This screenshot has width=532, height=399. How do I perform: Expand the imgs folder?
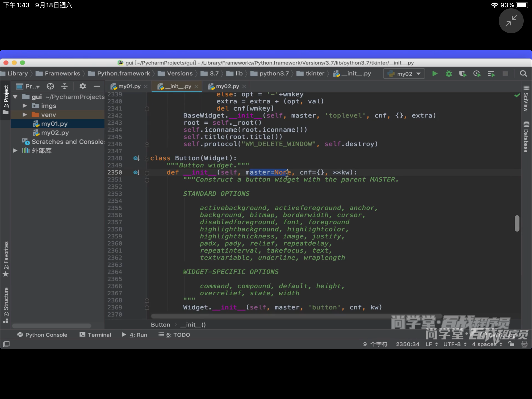25,106
